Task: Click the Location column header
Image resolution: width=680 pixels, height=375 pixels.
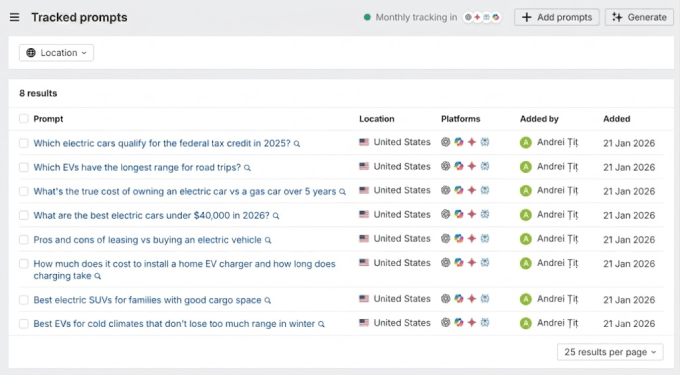Action: pos(376,119)
